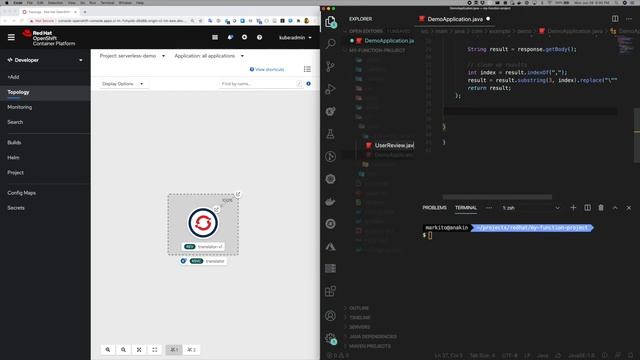
Task: Open Secrets in OpenShift sidebar
Action: click(x=16, y=208)
